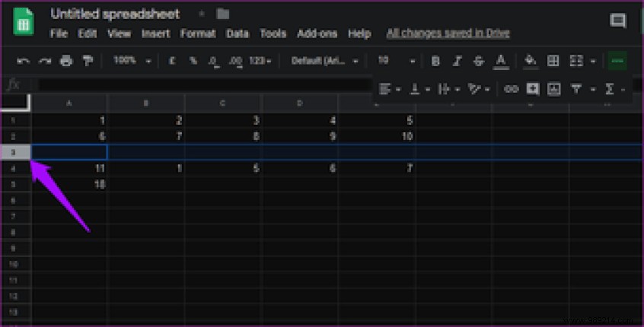Open the Add-ons menu
The image size is (644, 327).
tap(317, 33)
